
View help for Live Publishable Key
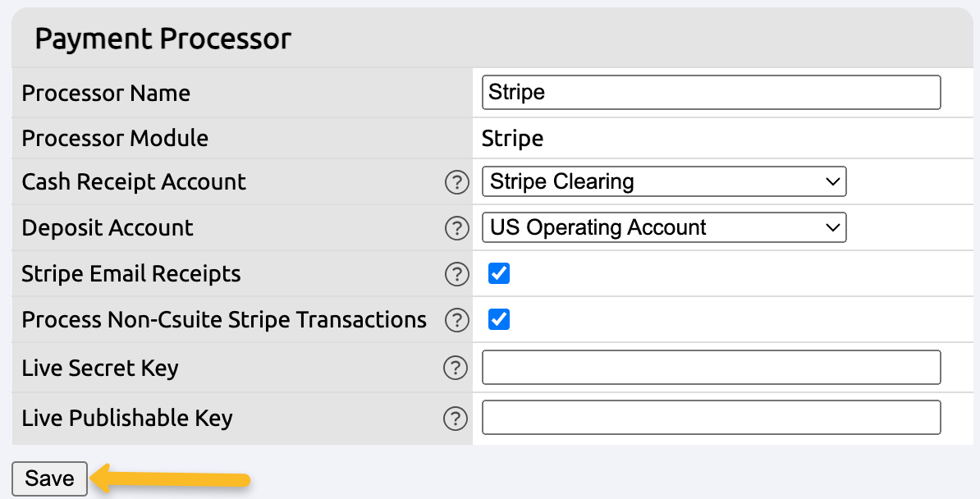pyautogui.click(x=455, y=419)
